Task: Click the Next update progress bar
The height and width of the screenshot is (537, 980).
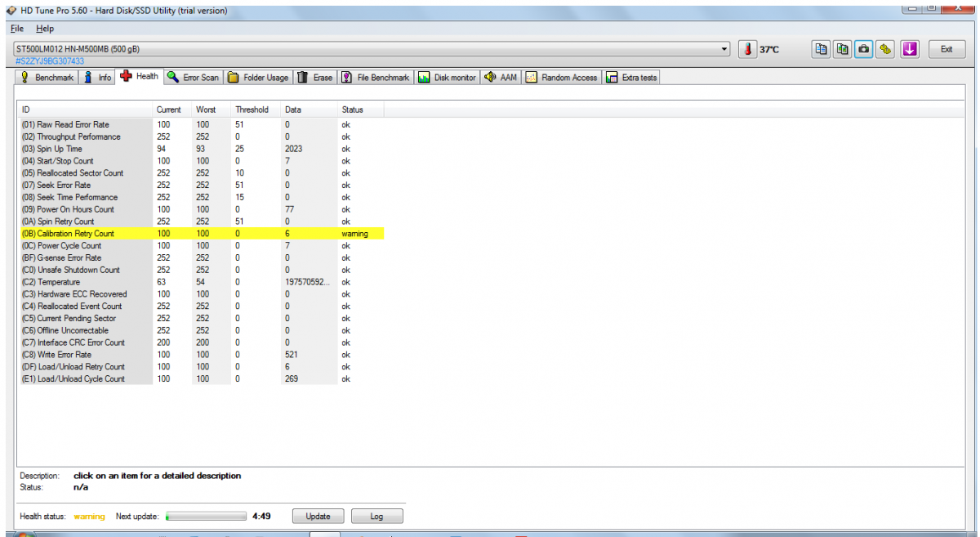Action: click(x=206, y=517)
